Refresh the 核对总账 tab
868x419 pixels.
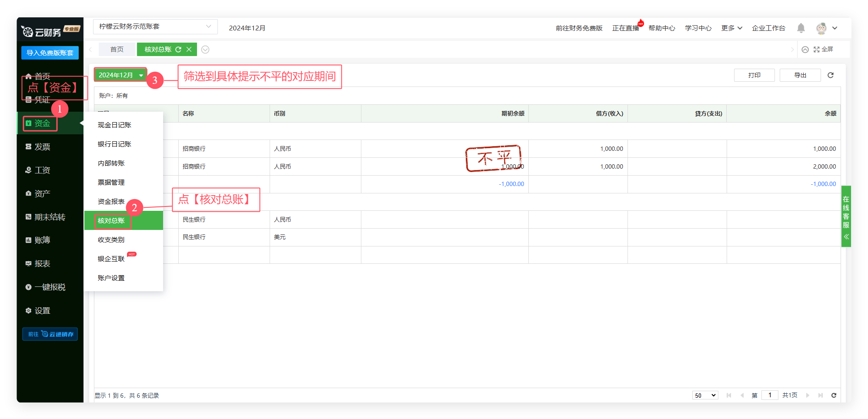click(x=178, y=50)
